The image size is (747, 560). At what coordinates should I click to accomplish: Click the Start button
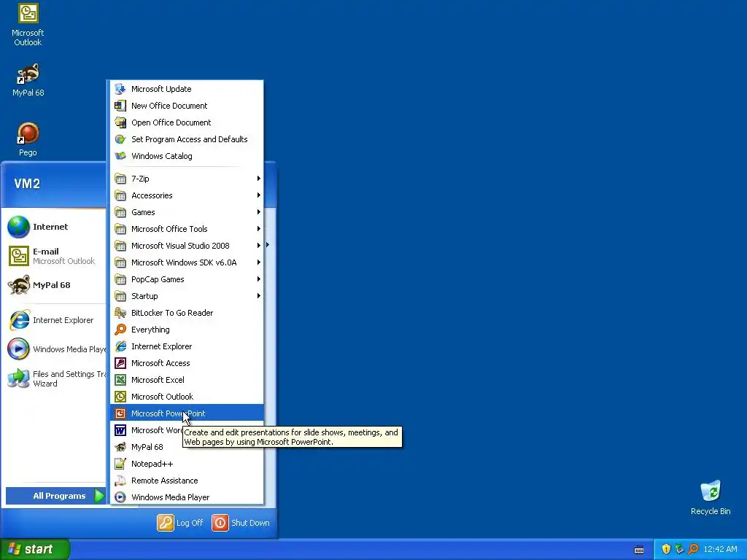point(34,549)
